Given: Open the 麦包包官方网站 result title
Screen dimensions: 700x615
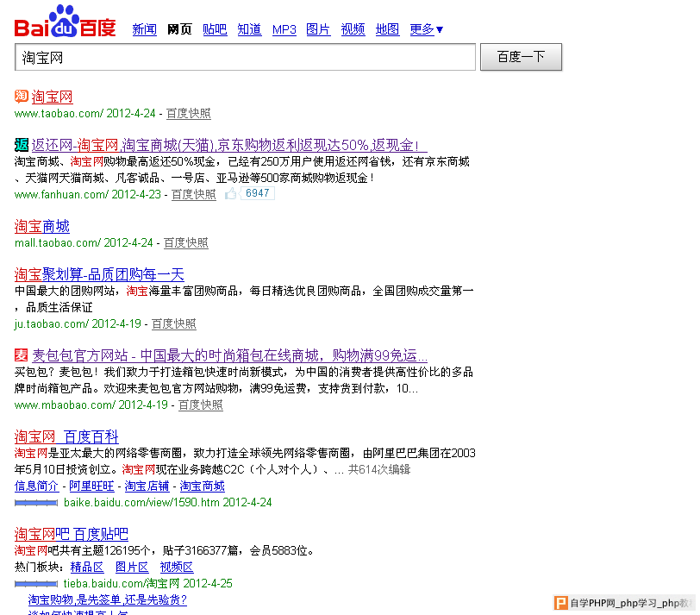Looking at the screenshot, I should point(230,355).
